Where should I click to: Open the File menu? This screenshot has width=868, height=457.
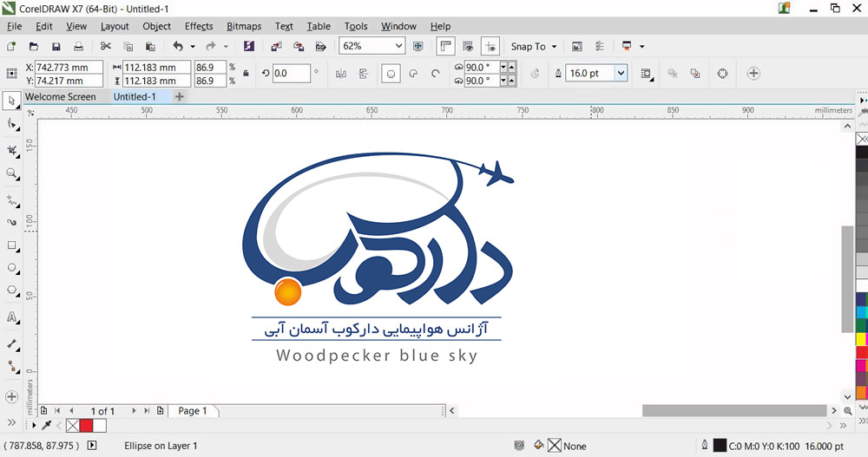(x=15, y=26)
